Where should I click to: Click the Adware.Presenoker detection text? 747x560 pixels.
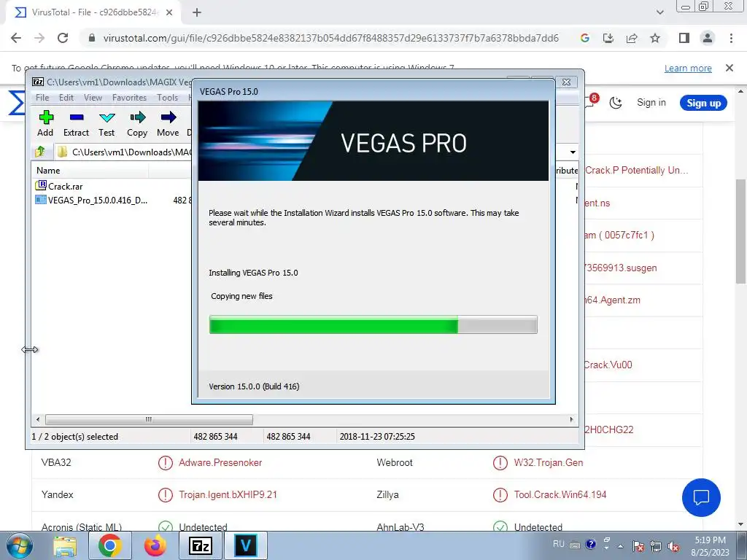[220, 462]
